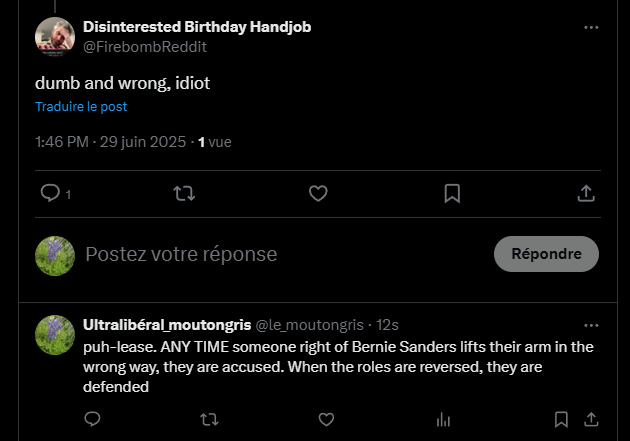View analytics for the moutongris reply
630x441 pixels.
pyautogui.click(x=443, y=420)
